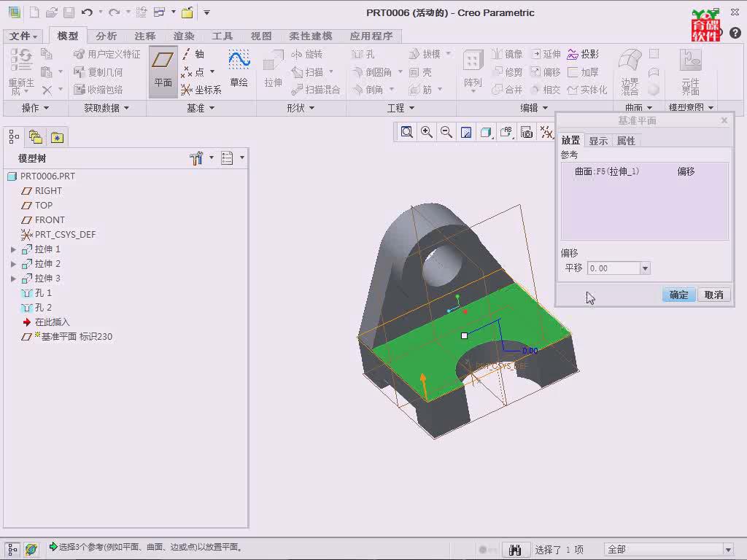The width and height of the screenshot is (747, 560).
Task: Click the 投影 project tool
Action: (x=583, y=54)
